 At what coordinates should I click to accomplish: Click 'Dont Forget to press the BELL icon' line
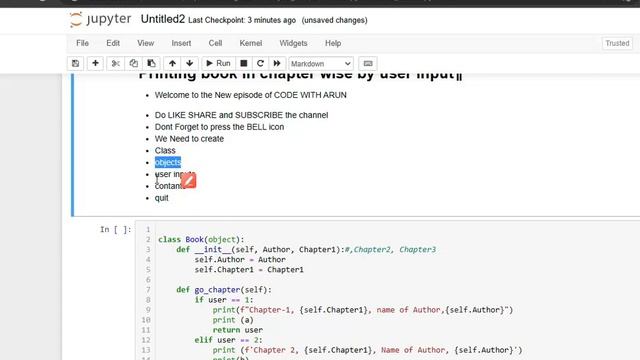[x=219, y=127]
